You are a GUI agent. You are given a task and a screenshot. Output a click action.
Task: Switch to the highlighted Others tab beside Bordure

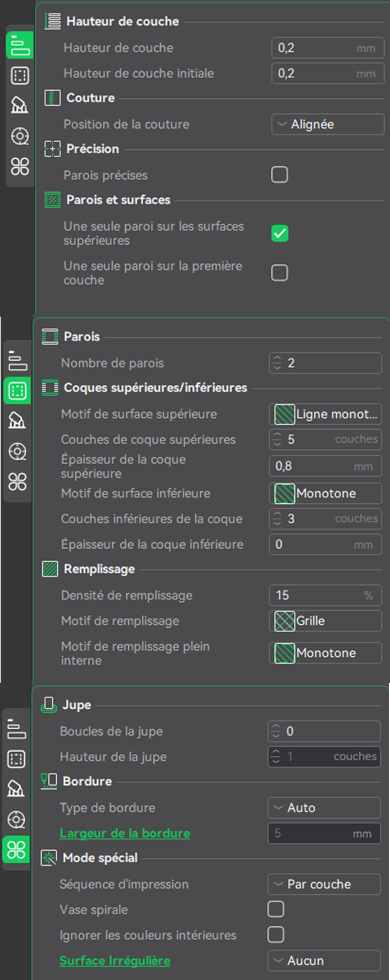(16, 850)
